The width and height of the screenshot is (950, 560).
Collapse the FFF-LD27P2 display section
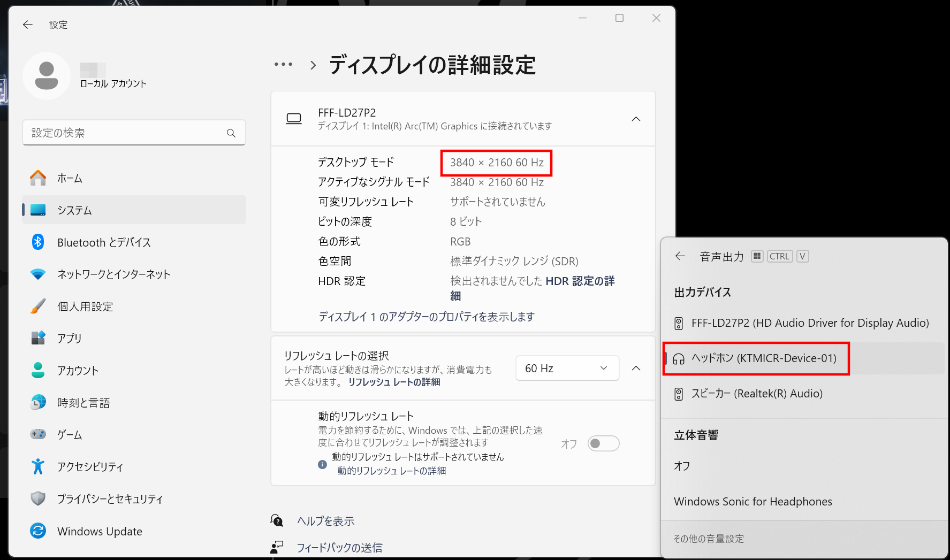coord(636,119)
